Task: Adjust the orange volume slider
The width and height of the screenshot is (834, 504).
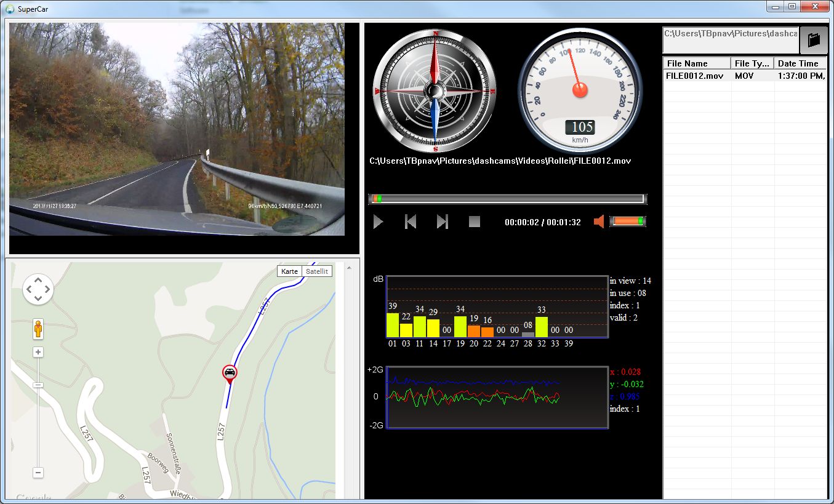Action: click(627, 222)
